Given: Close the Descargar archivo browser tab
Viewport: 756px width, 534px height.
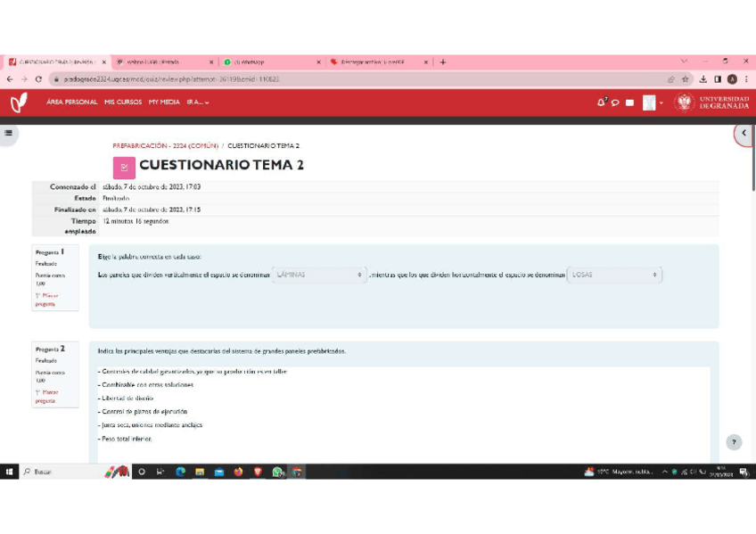Looking at the screenshot, I should pyautogui.click(x=426, y=62).
